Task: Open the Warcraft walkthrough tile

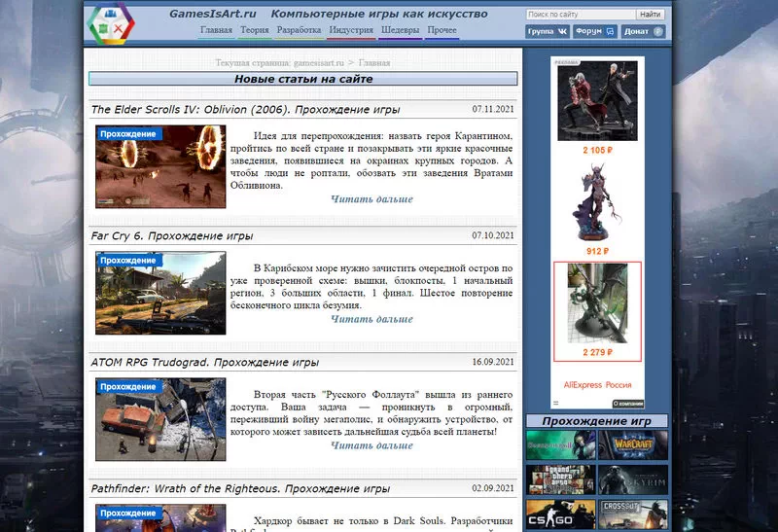Action: pyautogui.click(x=633, y=445)
